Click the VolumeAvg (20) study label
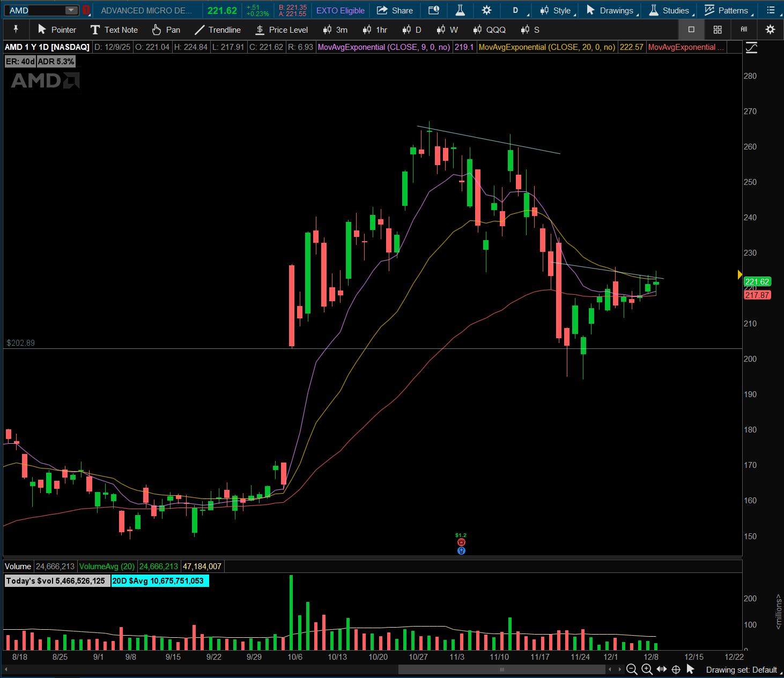The height and width of the screenshot is (678, 784). (x=107, y=567)
